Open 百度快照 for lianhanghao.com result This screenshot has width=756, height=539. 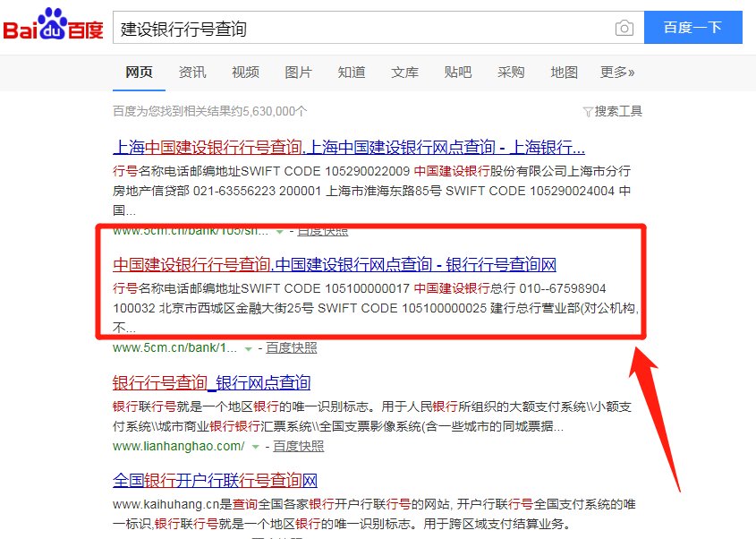tap(299, 447)
